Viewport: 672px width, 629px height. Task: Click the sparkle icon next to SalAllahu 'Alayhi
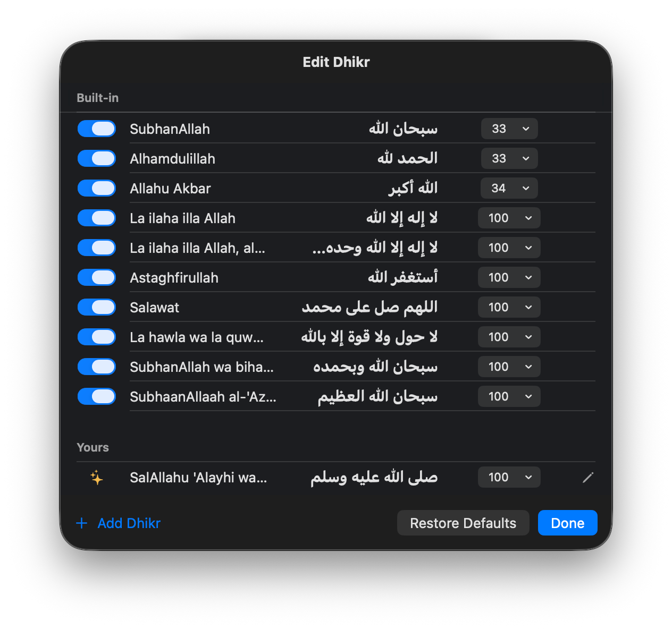point(96,478)
